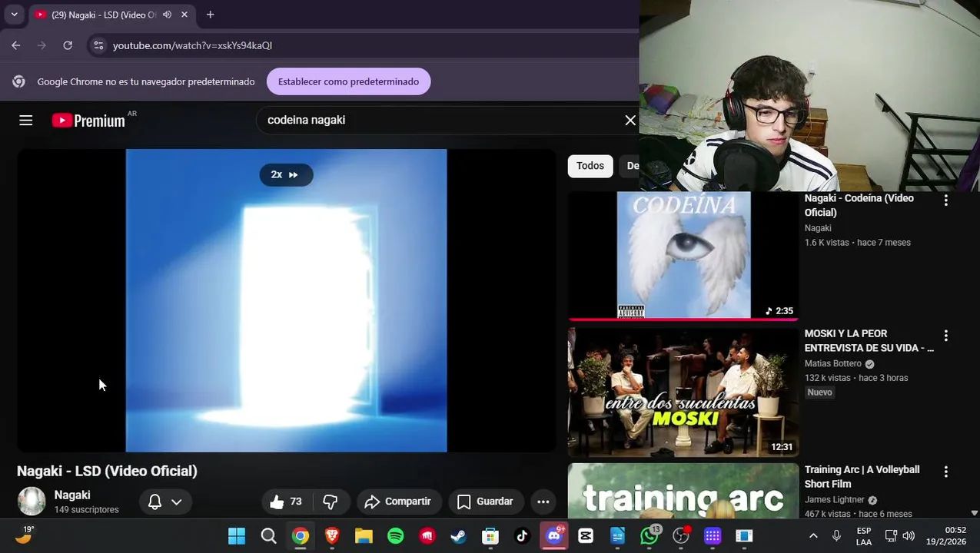980x553 pixels.
Task: Open a new tab with the plus button
Action: (210, 15)
